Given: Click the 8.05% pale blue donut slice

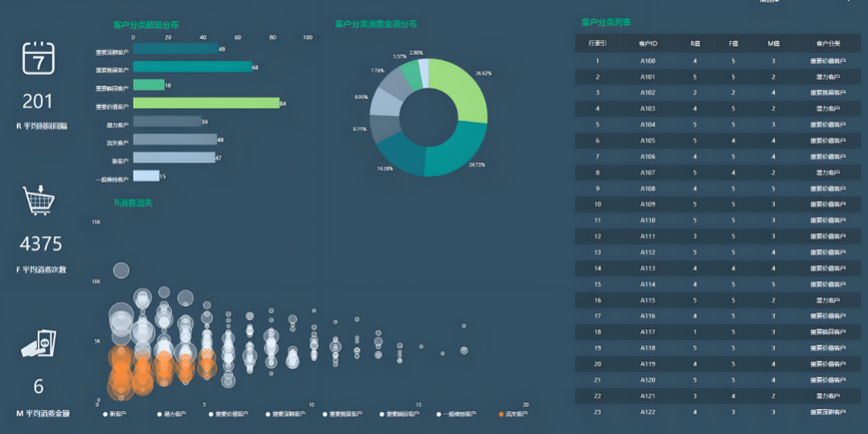Looking at the screenshot, I should 383,104.
